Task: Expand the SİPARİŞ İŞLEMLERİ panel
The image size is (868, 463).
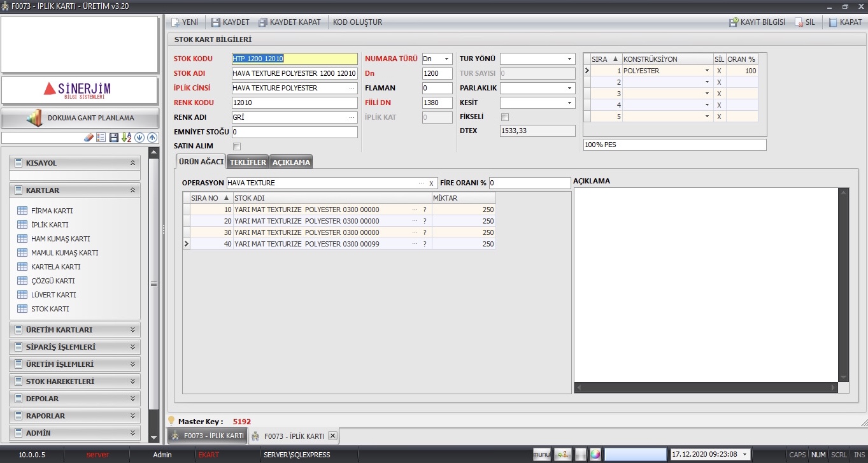Action: tap(133, 347)
